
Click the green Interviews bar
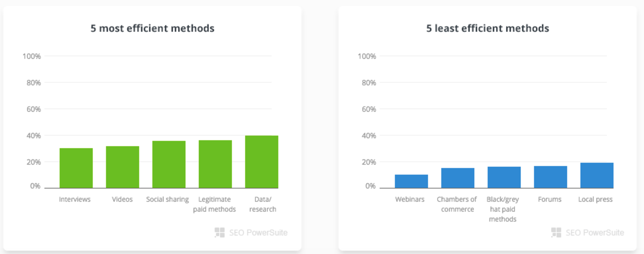point(76,168)
